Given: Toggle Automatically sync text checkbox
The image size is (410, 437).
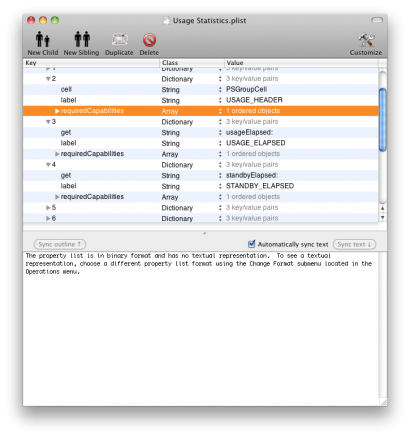Looking at the screenshot, I should click(x=252, y=244).
